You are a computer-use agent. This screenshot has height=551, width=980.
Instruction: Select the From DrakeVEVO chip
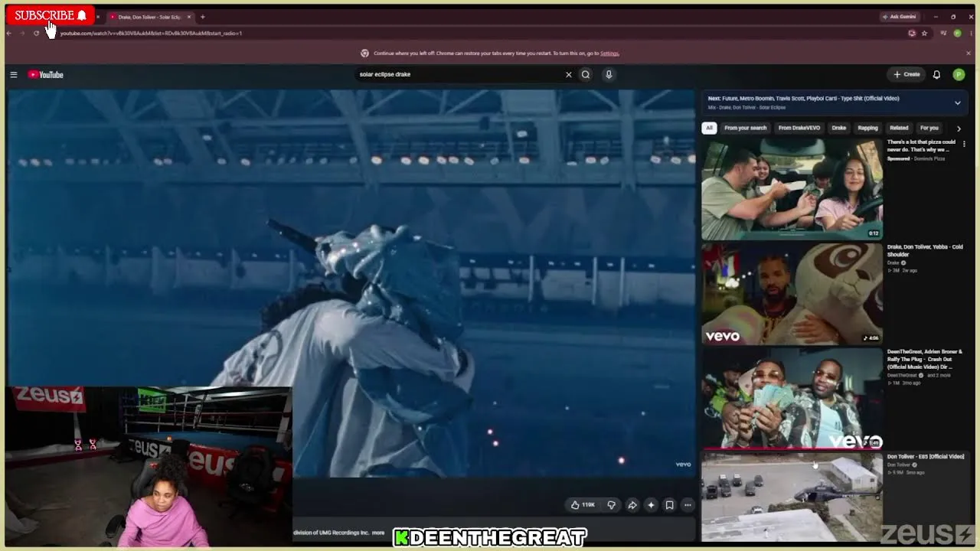(799, 128)
